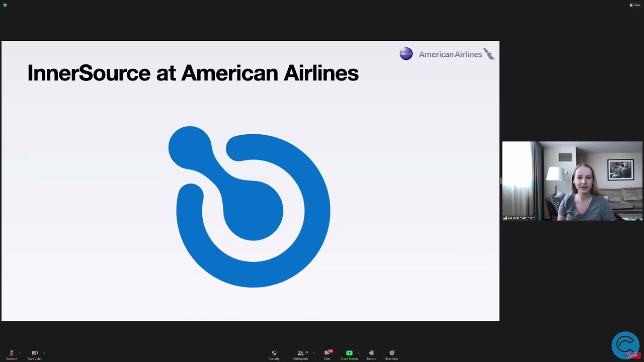Start recording with Record button
644x362 pixels.
point(372,355)
